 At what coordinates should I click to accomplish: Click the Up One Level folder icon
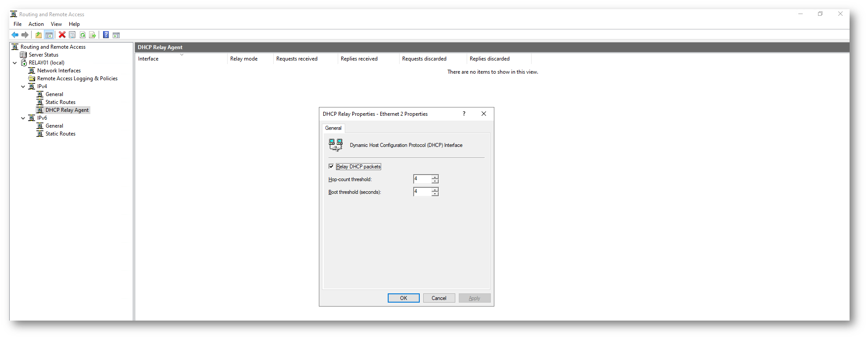click(x=39, y=35)
